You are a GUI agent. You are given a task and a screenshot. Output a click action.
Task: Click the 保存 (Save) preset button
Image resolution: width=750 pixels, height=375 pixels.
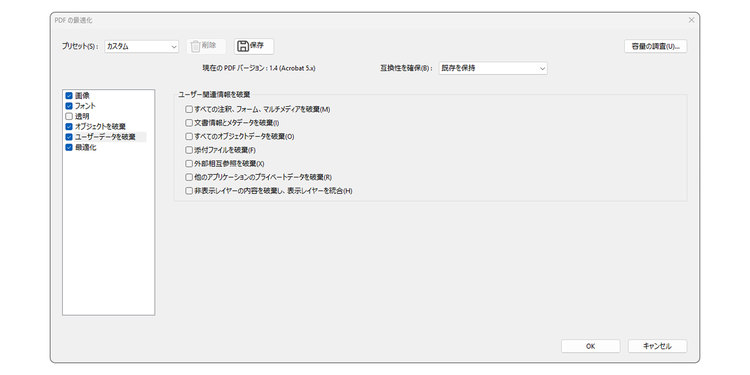[x=254, y=46]
